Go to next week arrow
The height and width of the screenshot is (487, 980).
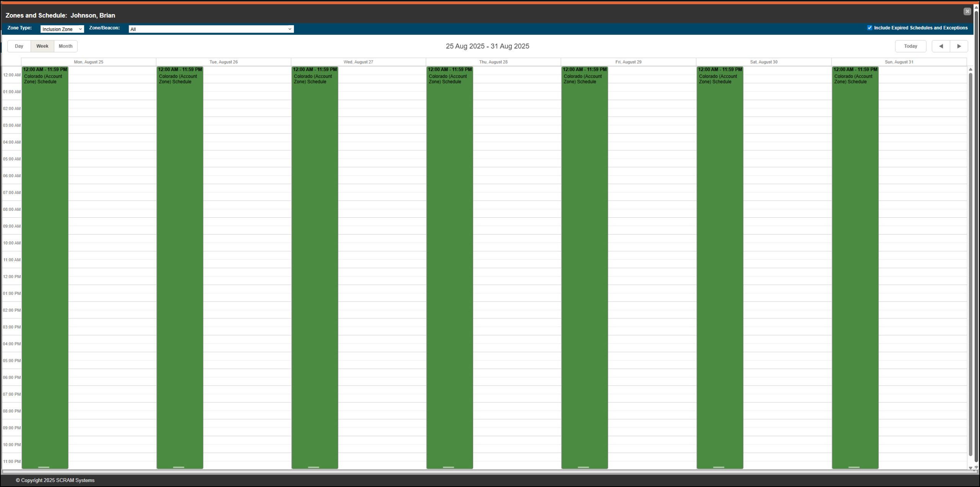(959, 46)
